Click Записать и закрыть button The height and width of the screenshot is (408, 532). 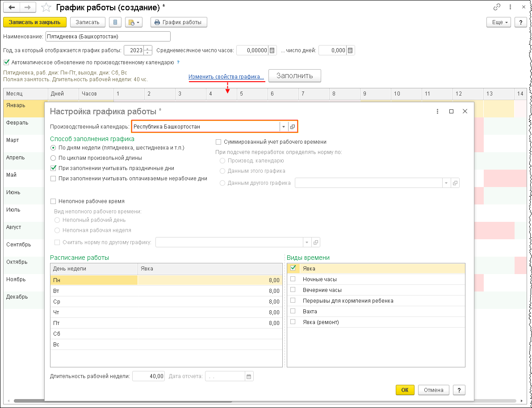click(x=34, y=22)
